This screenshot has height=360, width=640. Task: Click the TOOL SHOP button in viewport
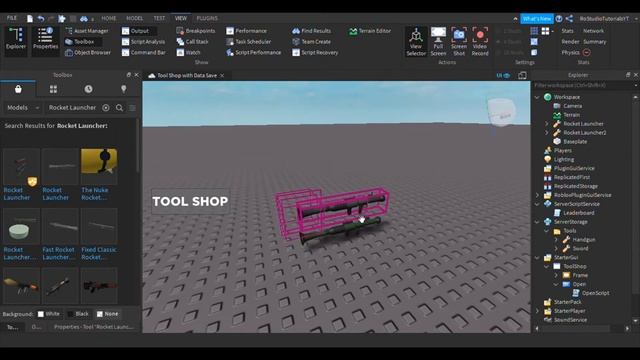tap(190, 201)
